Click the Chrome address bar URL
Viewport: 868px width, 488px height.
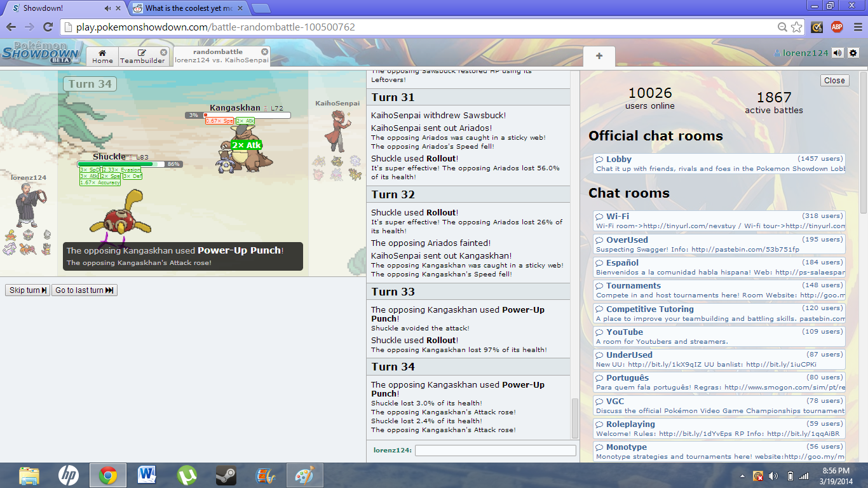(215, 27)
